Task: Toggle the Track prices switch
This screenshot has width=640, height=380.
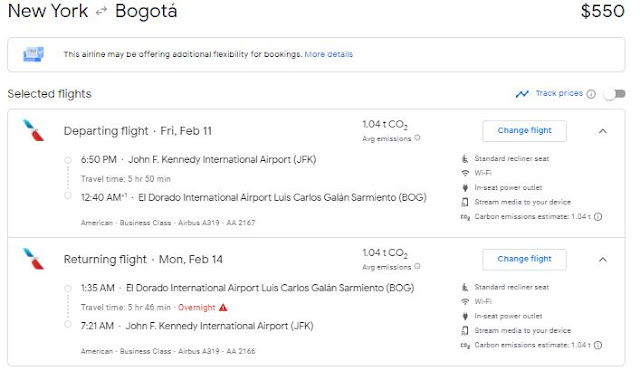Action: coord(615,94)
